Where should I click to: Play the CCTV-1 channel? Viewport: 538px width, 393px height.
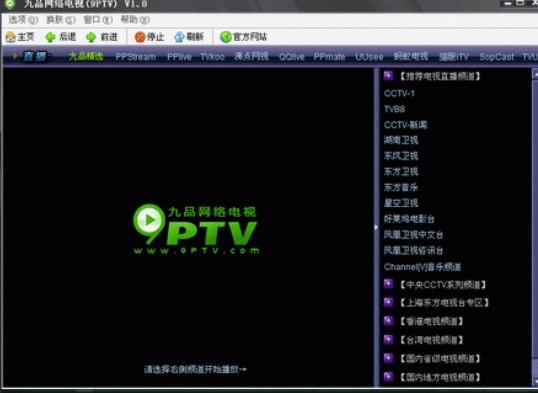tap(399, 93)
